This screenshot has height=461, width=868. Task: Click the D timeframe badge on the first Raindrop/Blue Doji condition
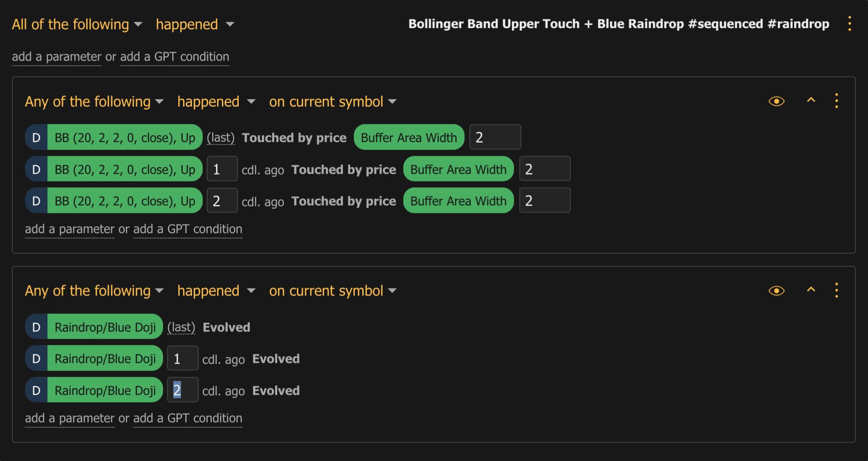tap(36, 327)
